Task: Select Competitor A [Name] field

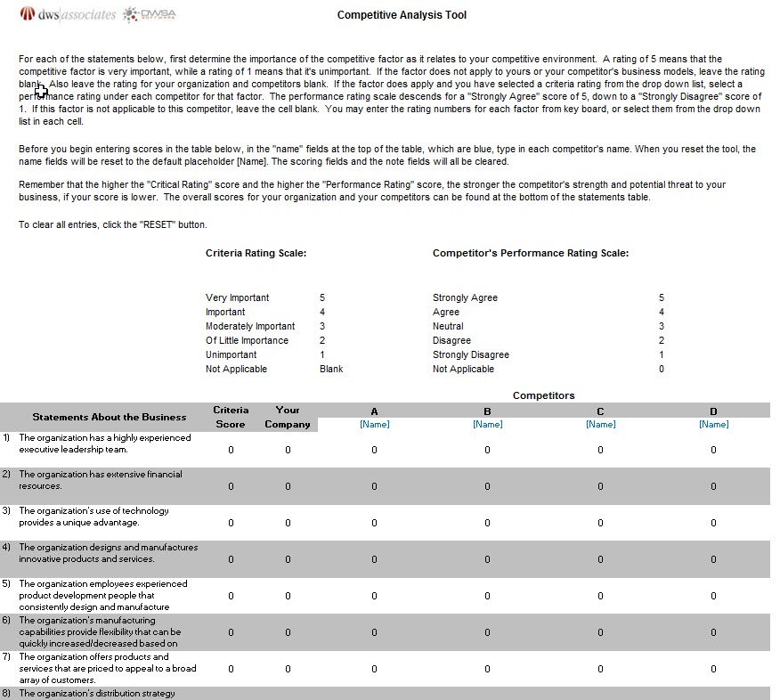Action: tap(375, 425)
